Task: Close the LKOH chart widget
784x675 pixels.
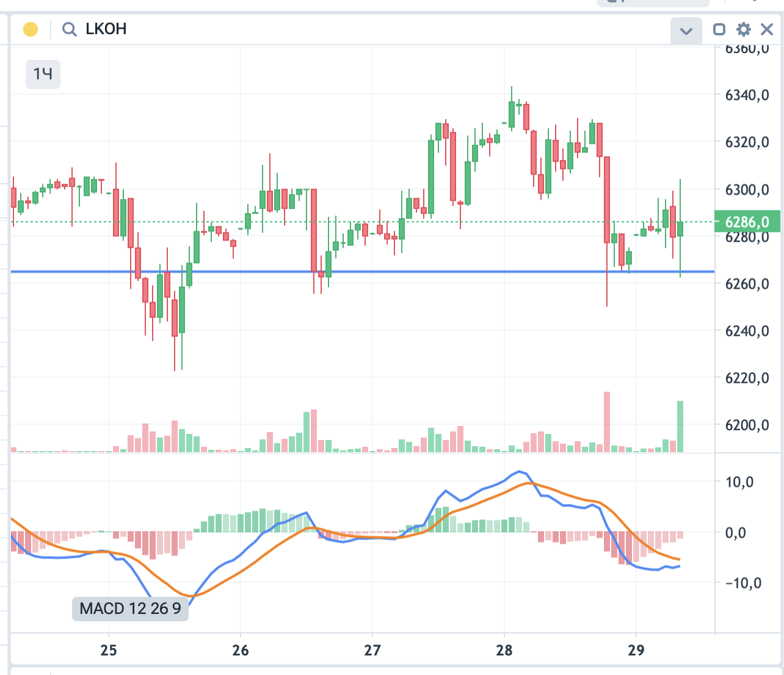Action: [766, 29]
